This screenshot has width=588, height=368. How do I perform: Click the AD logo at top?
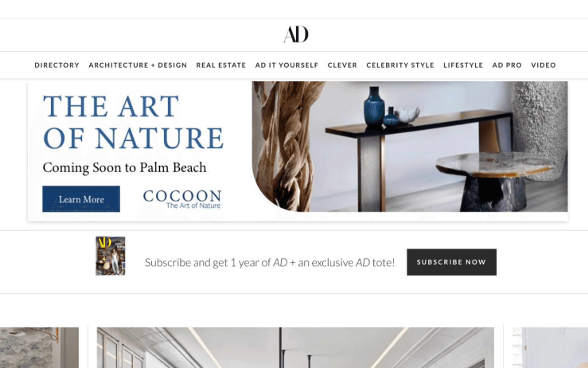296,34
